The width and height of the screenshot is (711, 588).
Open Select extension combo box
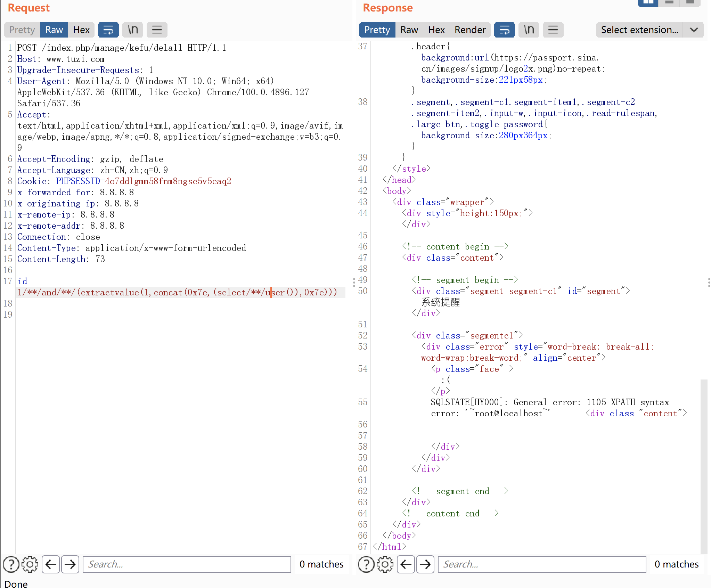(639, 30)
